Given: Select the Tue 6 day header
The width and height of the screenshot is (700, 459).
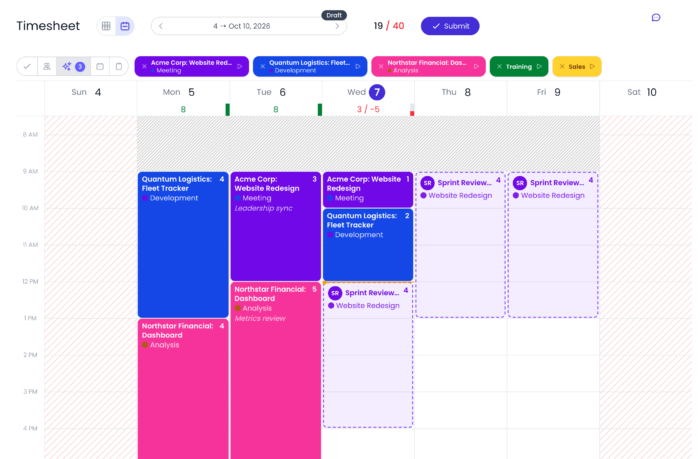Looking at the screenshot, I should point(271,92).
